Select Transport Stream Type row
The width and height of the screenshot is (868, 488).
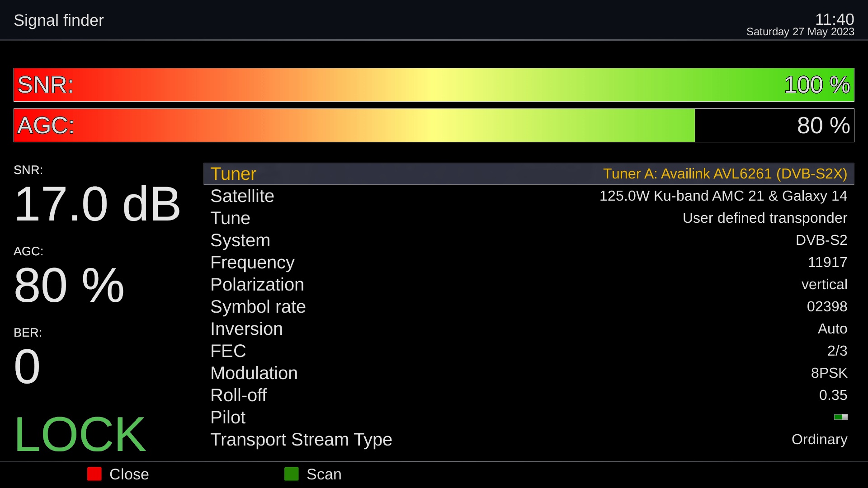pyautogui.click(x=529, y=439)
